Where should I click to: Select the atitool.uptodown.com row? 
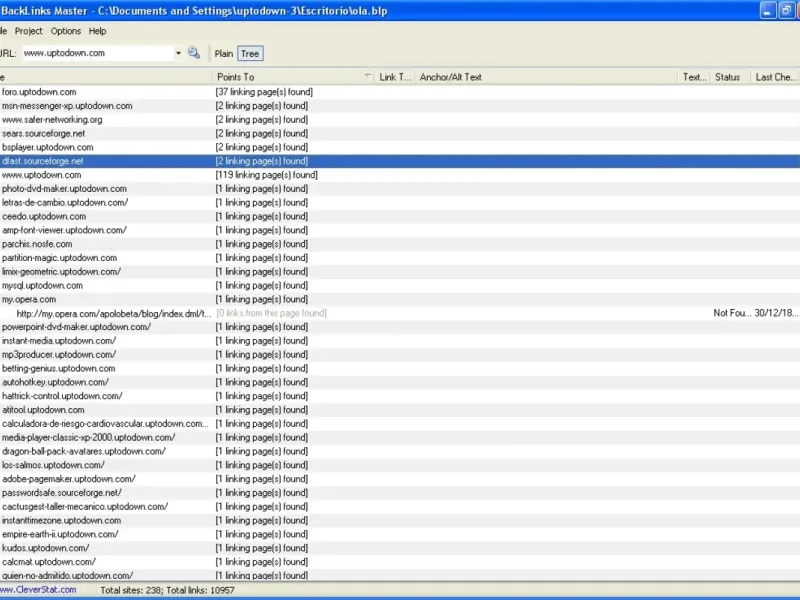pos(400,410)
